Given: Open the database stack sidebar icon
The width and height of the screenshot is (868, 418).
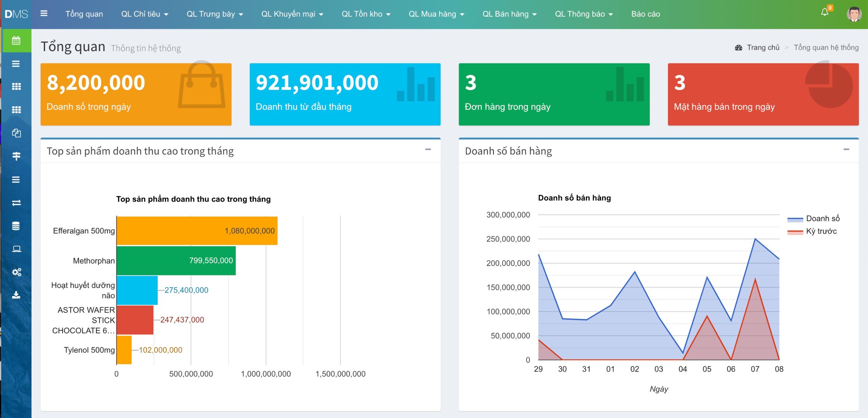Looking at the screenshot, I should 16,226.
